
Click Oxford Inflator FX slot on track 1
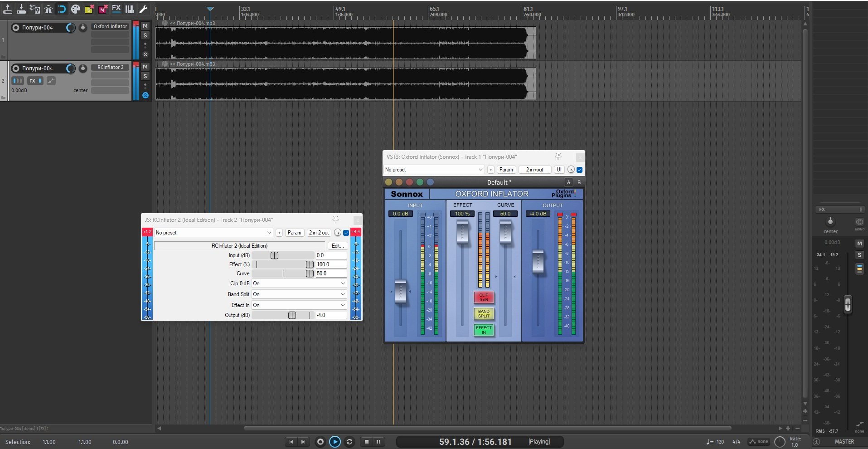point(110,26)
